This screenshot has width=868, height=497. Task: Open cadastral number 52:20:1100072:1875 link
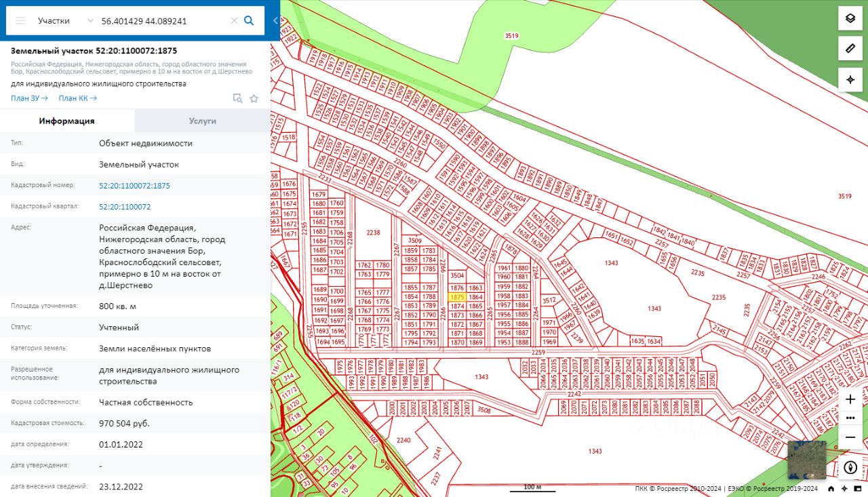point(134,185)
